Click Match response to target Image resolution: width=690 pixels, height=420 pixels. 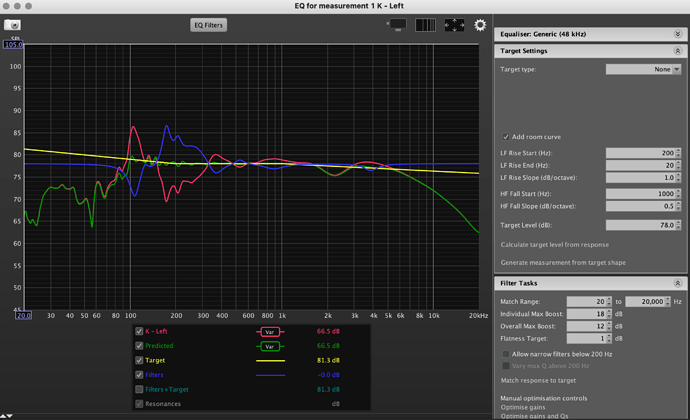tap(538, 380)
